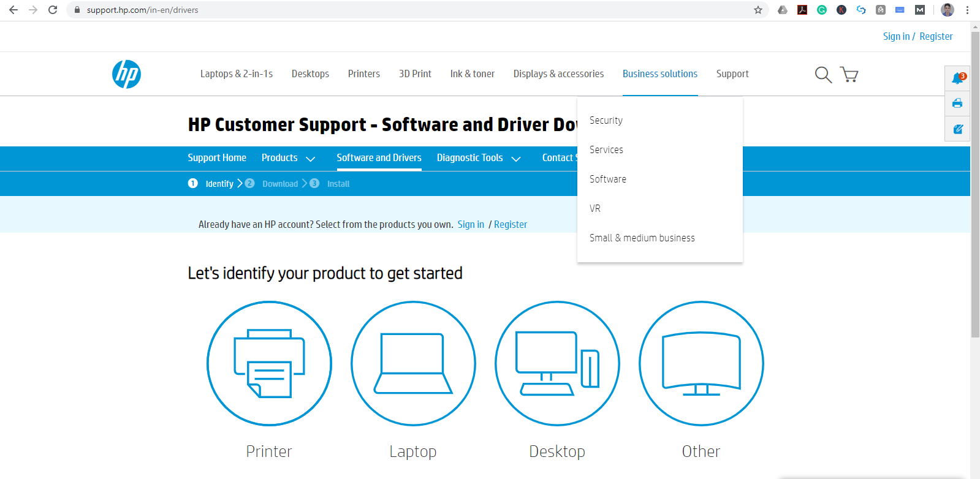The image size is (980, 479).
Task: Choose Services from the dropdown
Action: point(606,149)
